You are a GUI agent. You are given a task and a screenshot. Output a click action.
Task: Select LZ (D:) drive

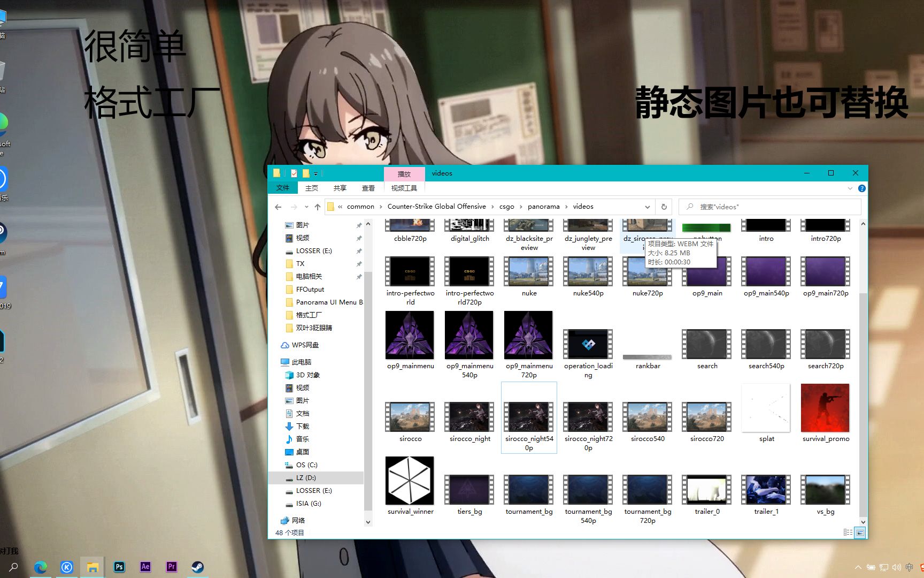[x=306, y=478]
